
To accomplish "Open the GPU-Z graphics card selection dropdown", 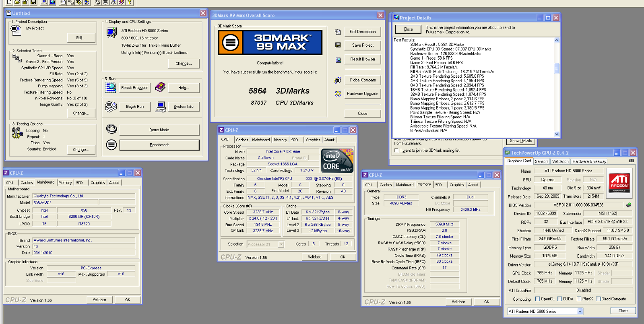I will (x=580, y=311).
